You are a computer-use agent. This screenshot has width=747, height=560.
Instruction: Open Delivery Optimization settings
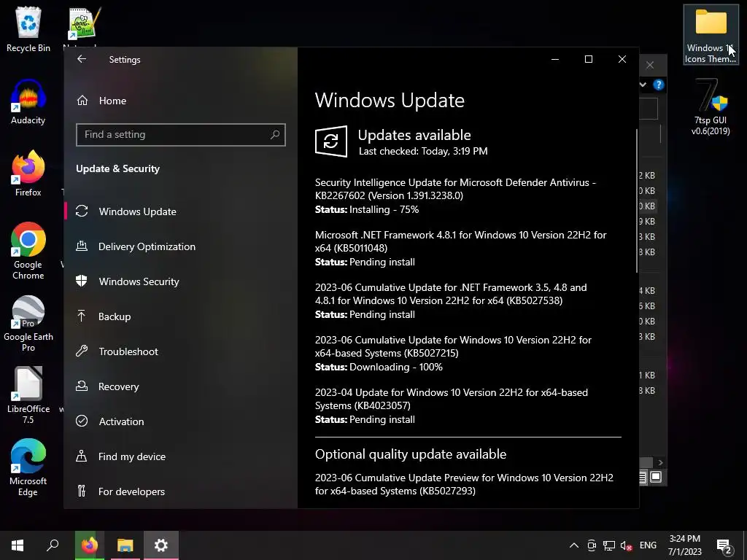(x=147, y=246)
